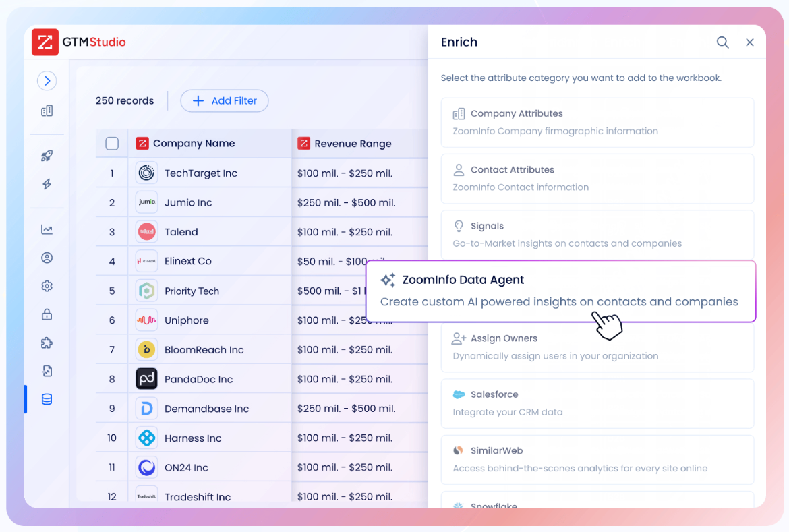Select the Harness Inc company name

(193, 438)
